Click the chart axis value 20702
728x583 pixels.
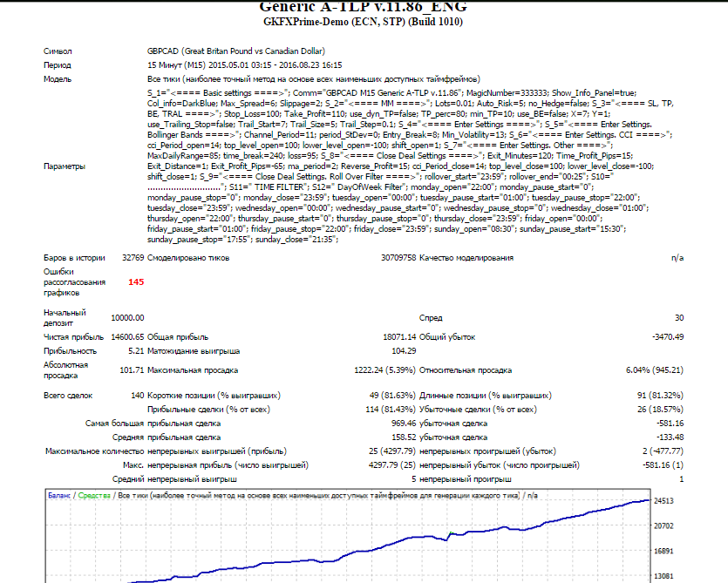pyautogui.click(x=663, y=525)
